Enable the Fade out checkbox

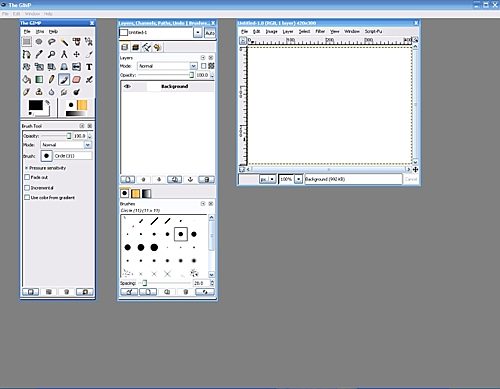point(27,177)
